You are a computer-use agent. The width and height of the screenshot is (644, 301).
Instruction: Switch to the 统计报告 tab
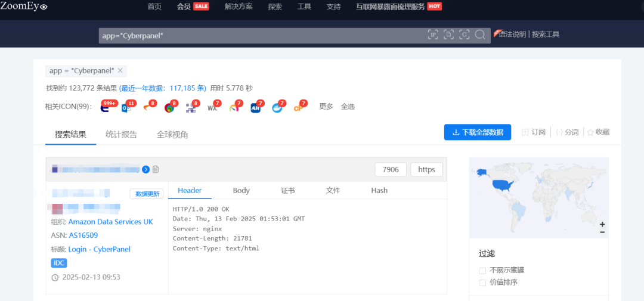click(121, 134)
